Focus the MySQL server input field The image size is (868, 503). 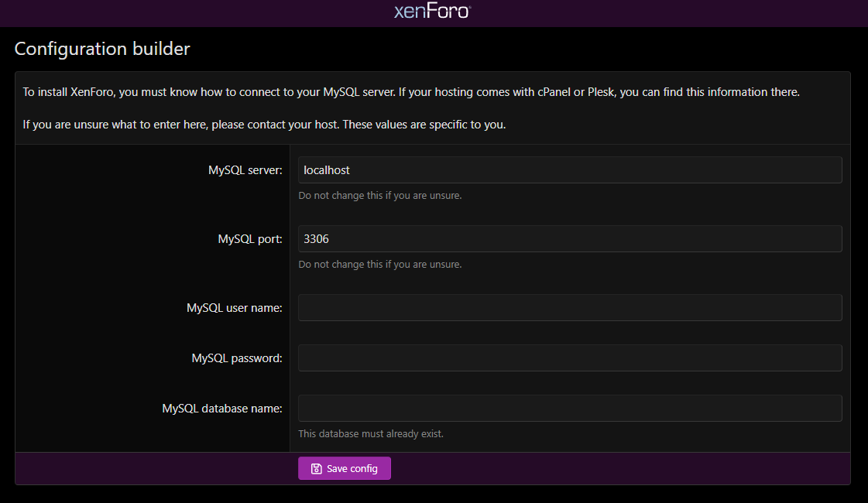(570, 170)
